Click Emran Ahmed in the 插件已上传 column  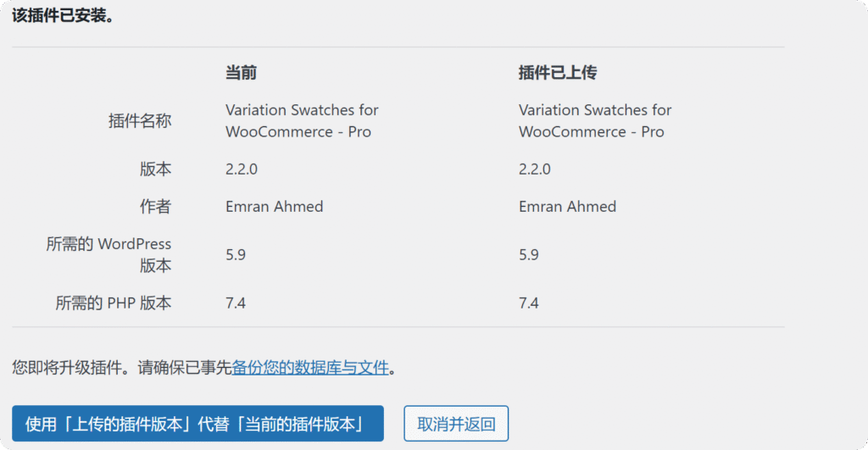coord(567,207)
